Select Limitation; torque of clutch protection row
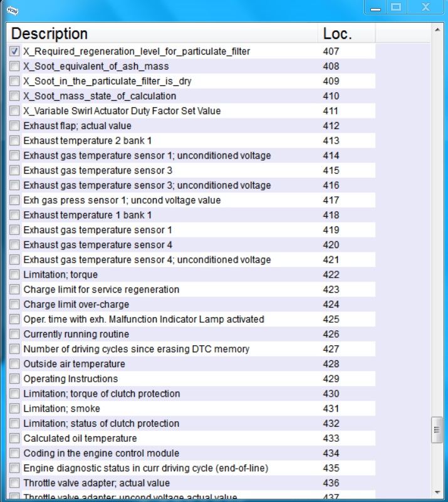 coord(191,394)
